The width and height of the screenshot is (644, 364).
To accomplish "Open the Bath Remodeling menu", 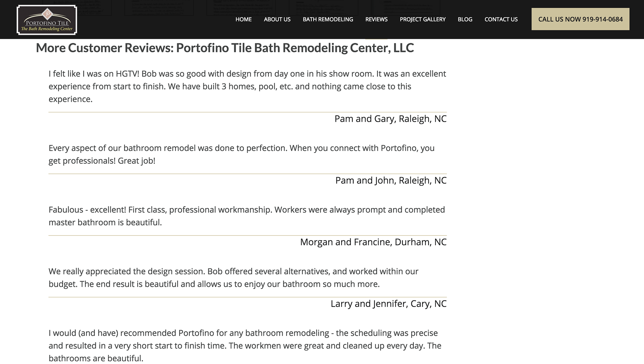I will (328, 19).
